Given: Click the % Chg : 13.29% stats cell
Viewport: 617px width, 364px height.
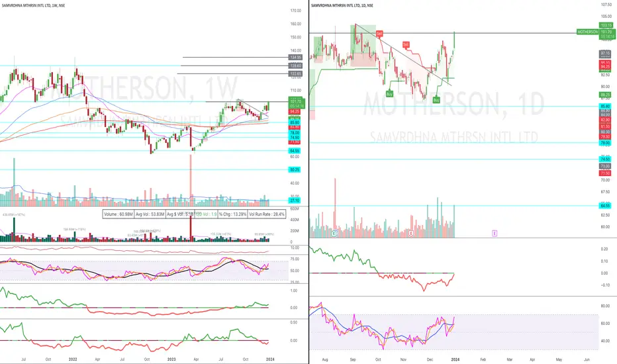Looking at the screenshot, I should [233, 214].
